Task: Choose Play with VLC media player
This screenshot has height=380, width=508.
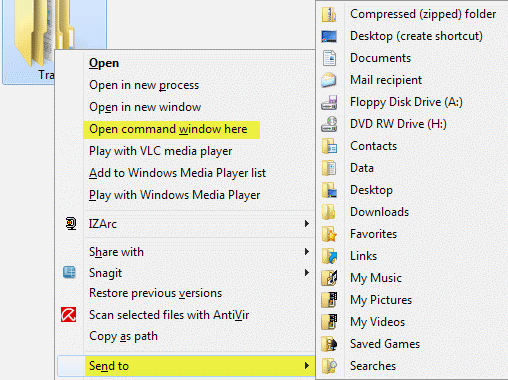Action: click(160, 151)
